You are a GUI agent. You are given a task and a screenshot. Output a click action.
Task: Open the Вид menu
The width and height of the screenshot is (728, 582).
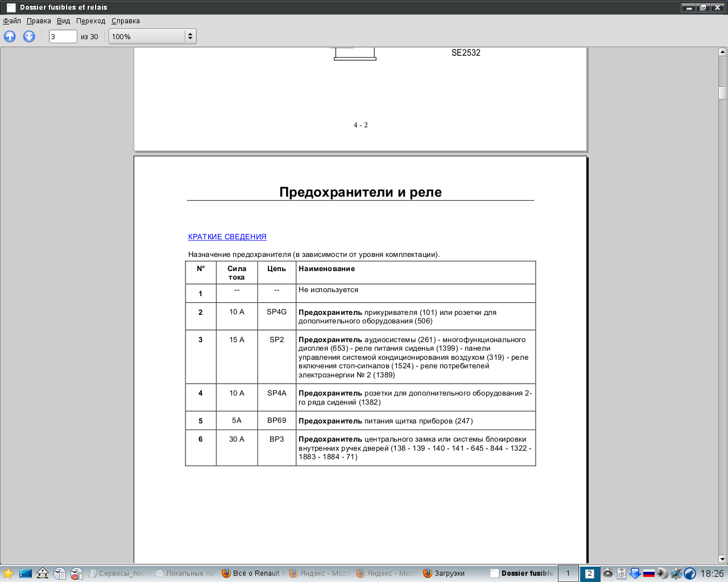click(x=64, y=21)
